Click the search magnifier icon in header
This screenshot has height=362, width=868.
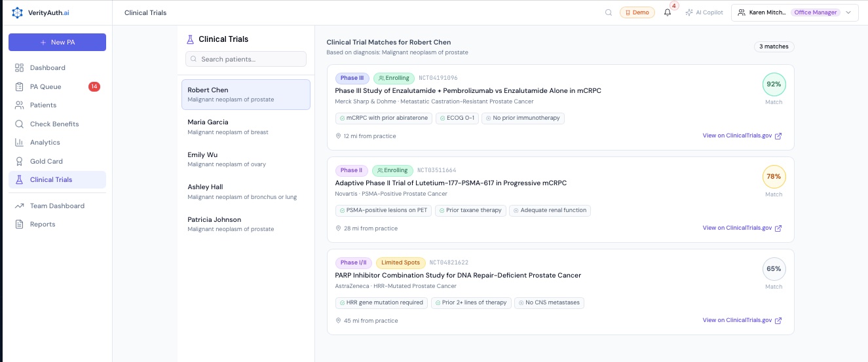(609, 12)
